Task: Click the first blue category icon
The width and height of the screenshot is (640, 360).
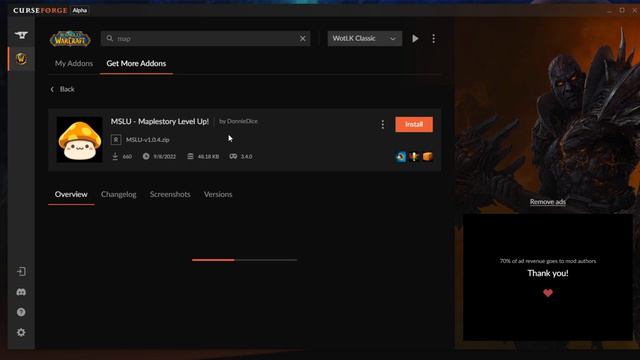Action: click(x=401, y=157)
